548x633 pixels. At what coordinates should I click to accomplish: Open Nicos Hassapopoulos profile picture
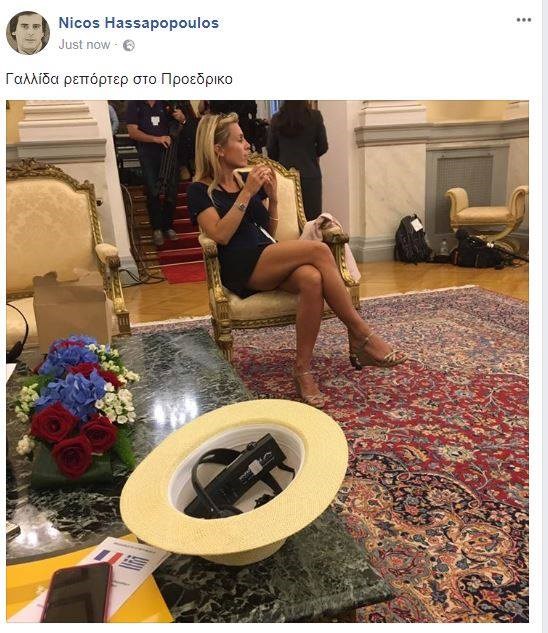coord(28,33)
